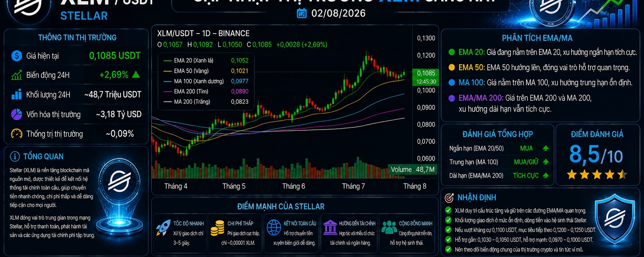This screenshot has width=644, height=257.
Task: Click the Stellar shield emblem in the Nhận định panel
Action: (x=615, y=218)
